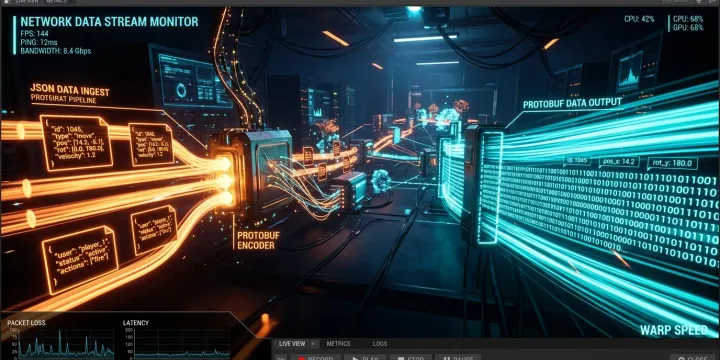Start playback with the PLAY button

pos(365,358)
